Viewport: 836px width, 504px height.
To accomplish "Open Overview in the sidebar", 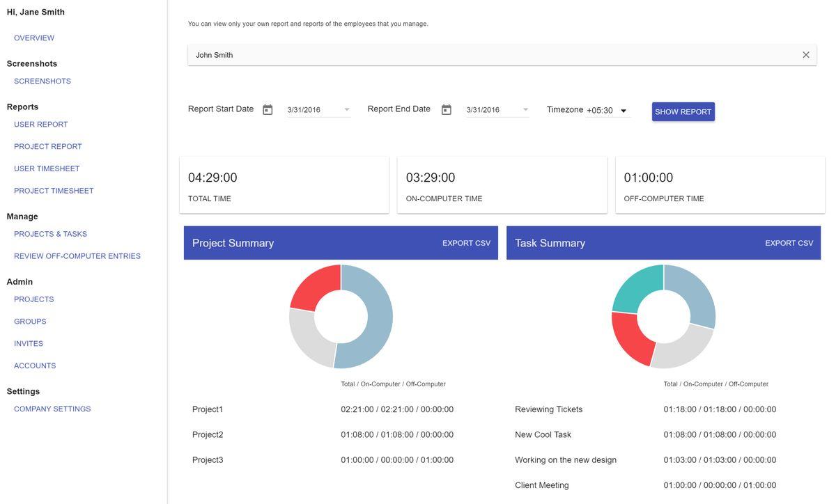I will click(34, 38).
